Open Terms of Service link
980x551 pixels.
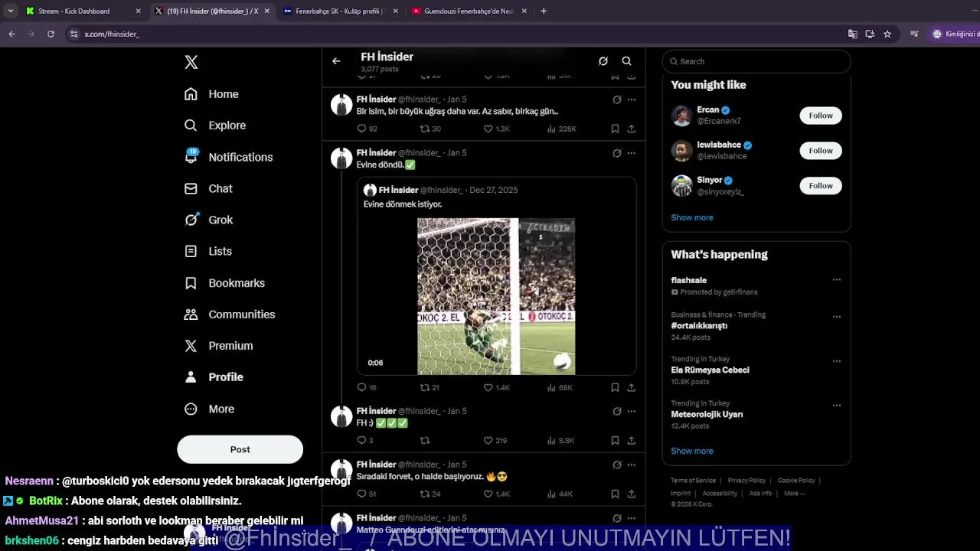tap(693, 481)
